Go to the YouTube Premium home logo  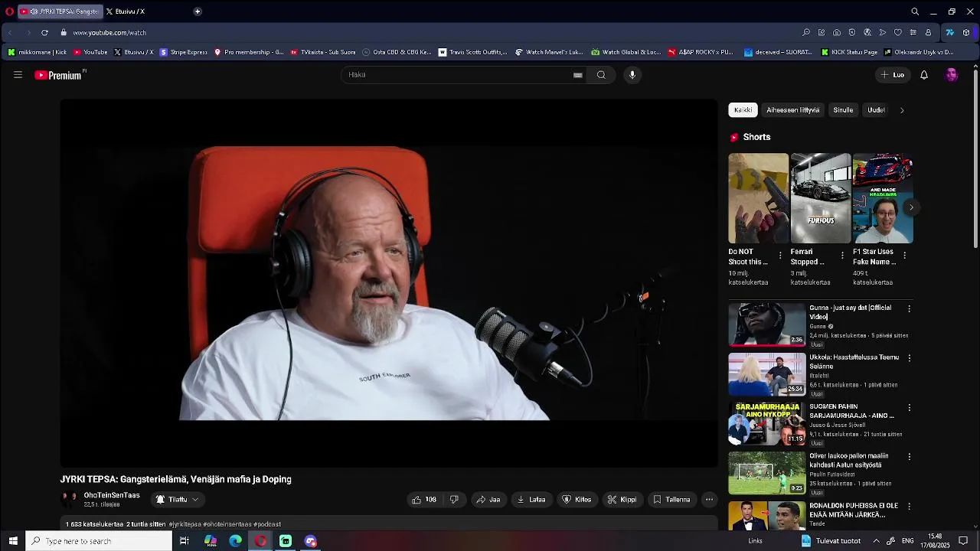pyautogui.click(x=58, y=75)
